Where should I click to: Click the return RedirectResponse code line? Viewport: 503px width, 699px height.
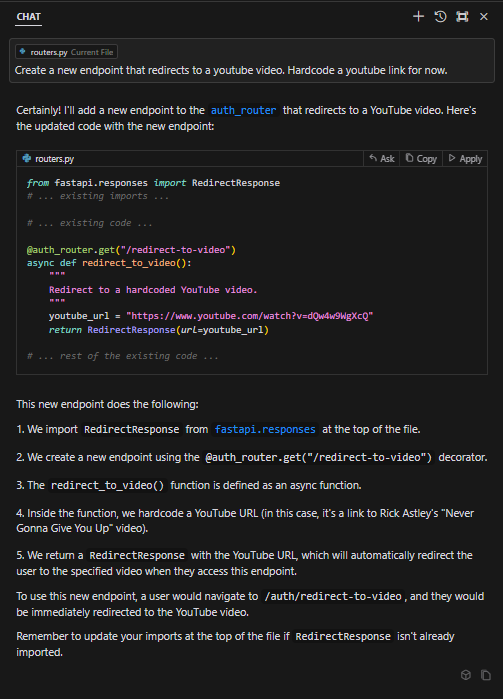coord(159,330)
